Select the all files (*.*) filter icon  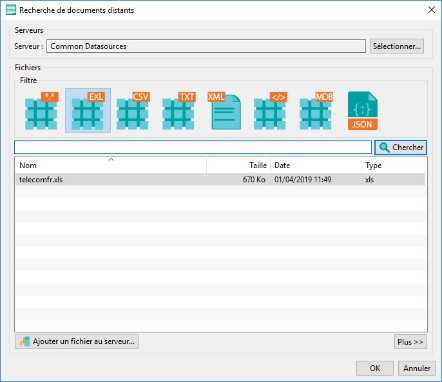tap(42, 111)
